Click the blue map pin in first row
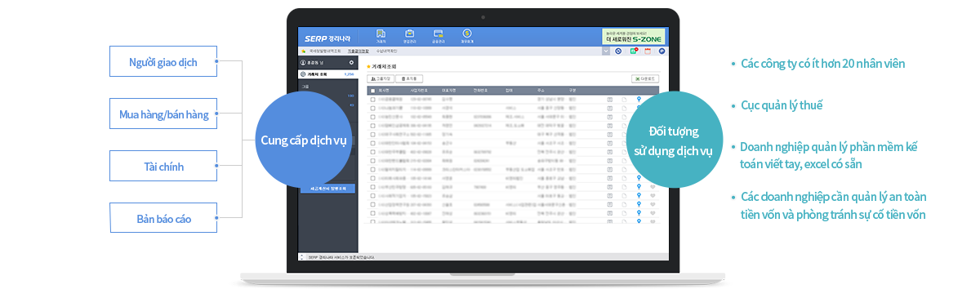This screenshot has width=980, height=294. 638,98
